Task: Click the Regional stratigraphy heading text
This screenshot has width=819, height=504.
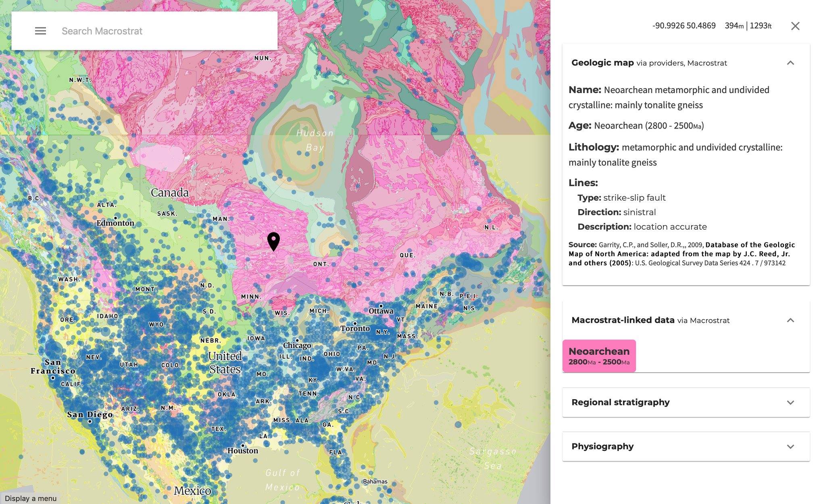Action: coord(620,402)
